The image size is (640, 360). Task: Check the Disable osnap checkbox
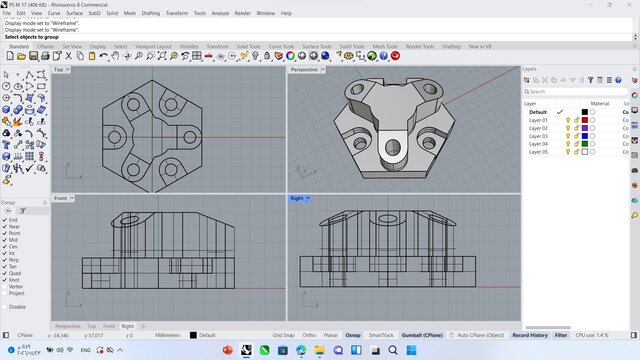[5, 307]
